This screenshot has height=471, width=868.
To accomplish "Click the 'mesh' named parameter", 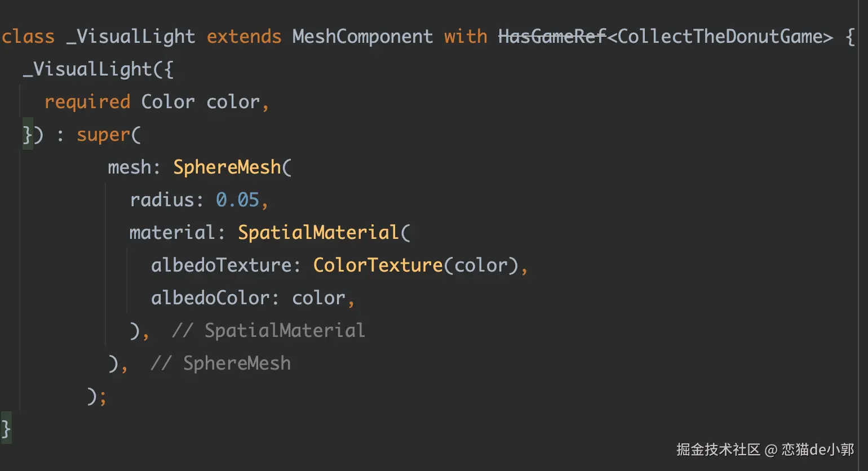I will 130,167.
